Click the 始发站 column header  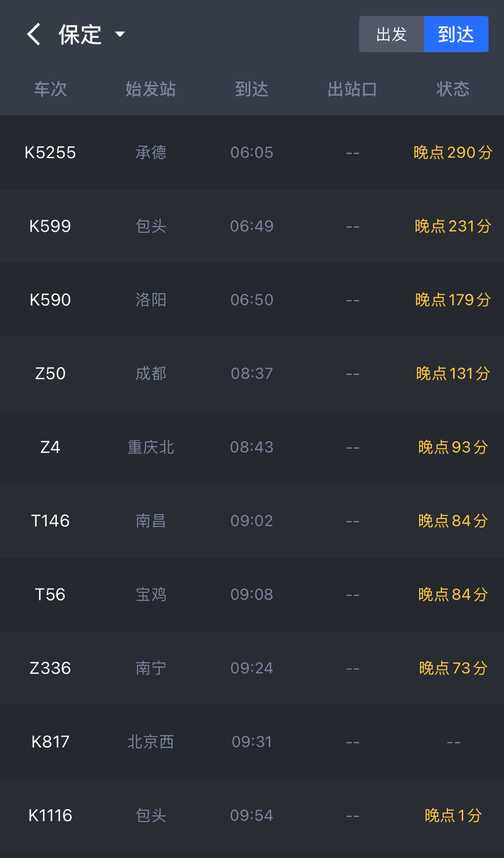tap(151, 89)
